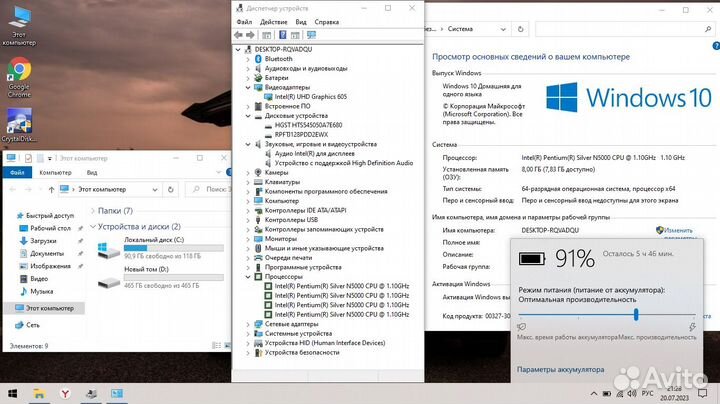Expand the Батареи category
Screen dimensions: 720x404
[248, 78]
